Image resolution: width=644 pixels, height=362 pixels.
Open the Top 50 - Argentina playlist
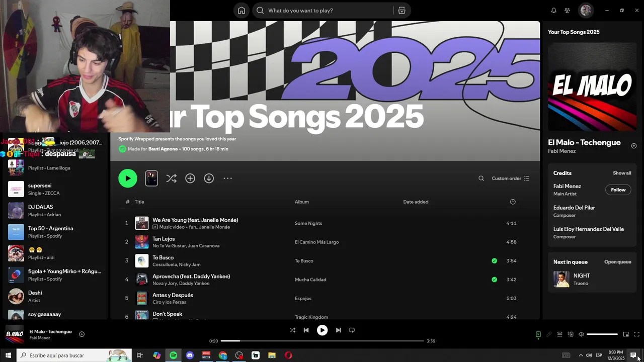[54, 232]
